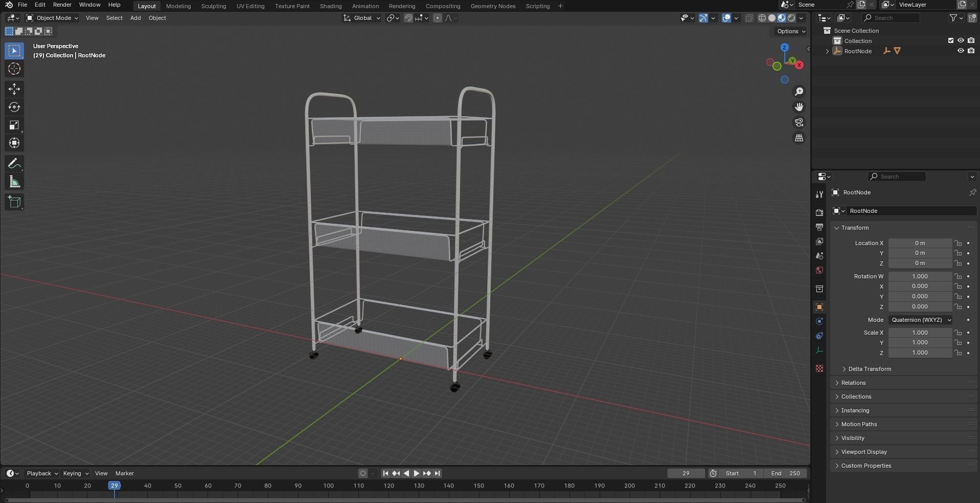Play the animation forward
This screenshot has width=980, height=503.
[x=417, y=473]
